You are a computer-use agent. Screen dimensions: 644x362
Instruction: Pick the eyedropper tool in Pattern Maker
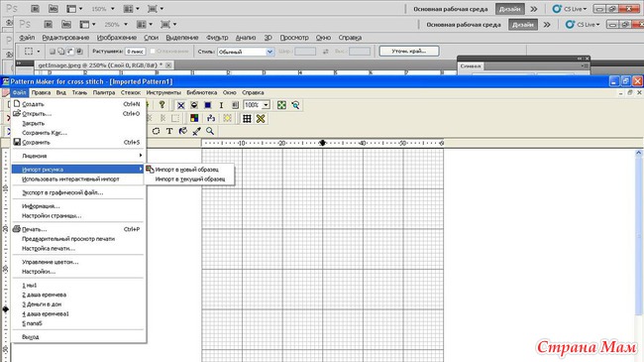[x=197, y=131]
